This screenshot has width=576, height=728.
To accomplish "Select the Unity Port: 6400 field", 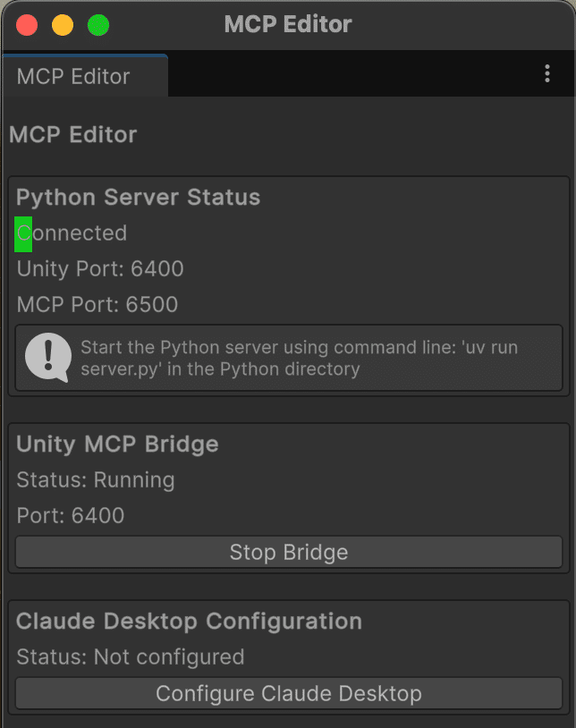I will point(99,269).
